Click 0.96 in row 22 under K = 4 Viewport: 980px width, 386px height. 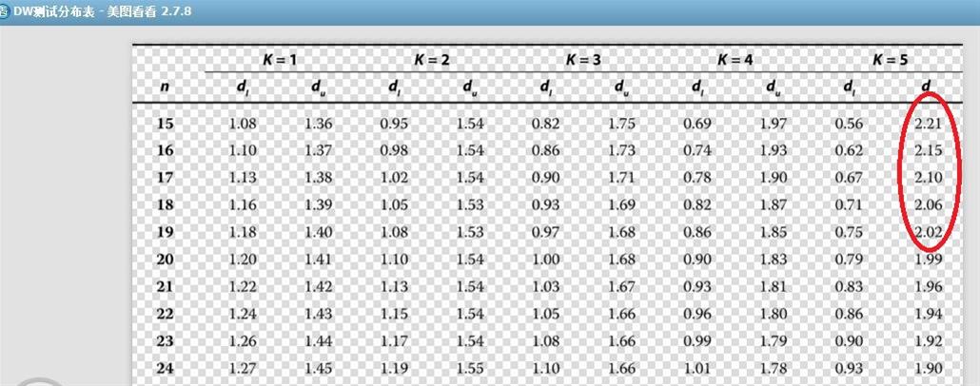697,314
